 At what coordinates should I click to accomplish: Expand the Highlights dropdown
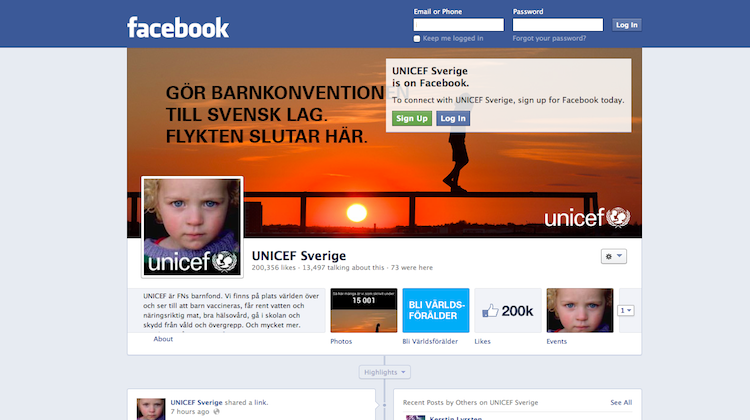(x=385, y=372)
